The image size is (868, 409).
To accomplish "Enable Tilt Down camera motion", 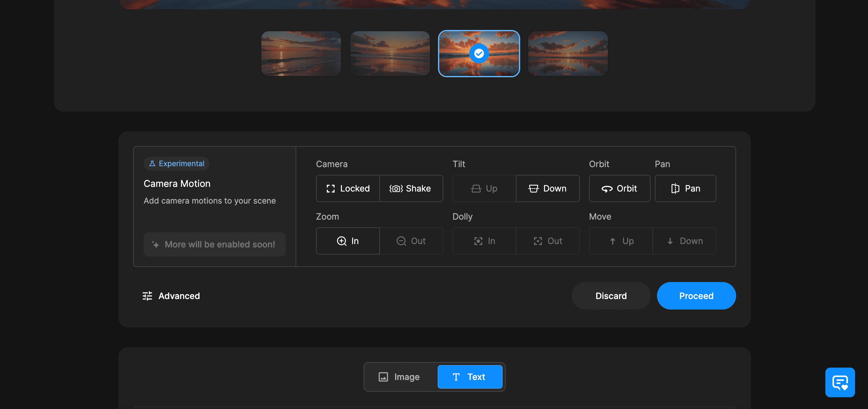I will tap(548, 188).
